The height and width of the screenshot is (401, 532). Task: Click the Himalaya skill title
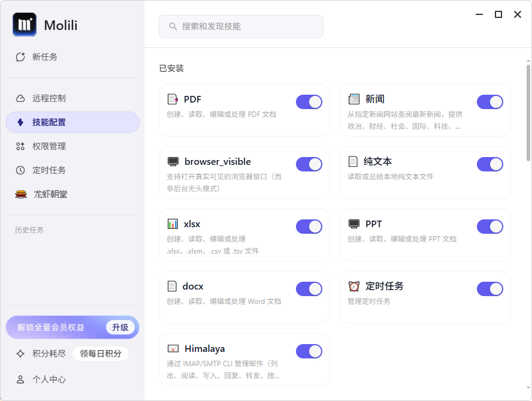[x=204, y=349]
